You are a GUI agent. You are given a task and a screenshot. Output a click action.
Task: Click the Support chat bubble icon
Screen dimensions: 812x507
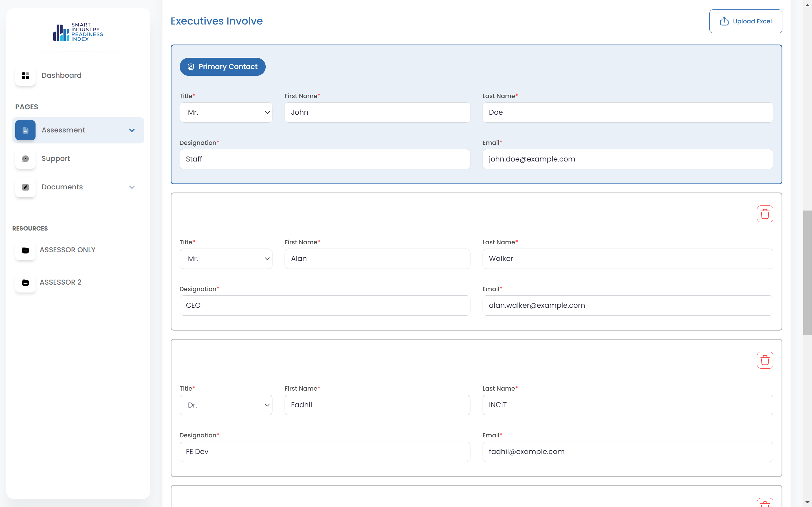(25, 159)
